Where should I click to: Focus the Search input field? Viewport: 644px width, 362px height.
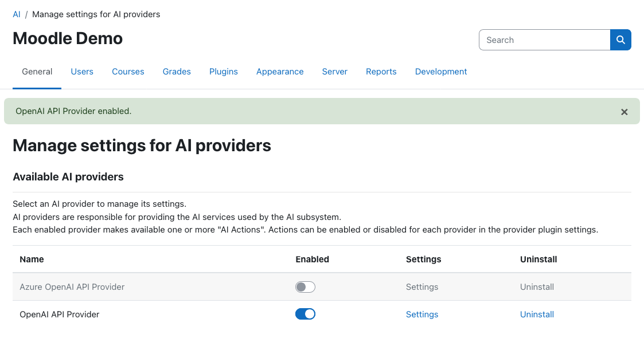pyautogui.click(x=545, y=40)
